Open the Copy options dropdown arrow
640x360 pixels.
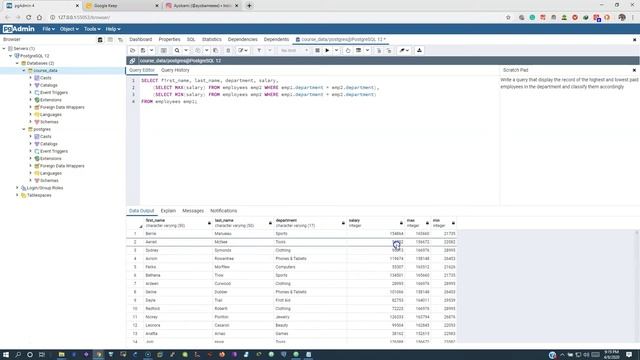[207, 51]
